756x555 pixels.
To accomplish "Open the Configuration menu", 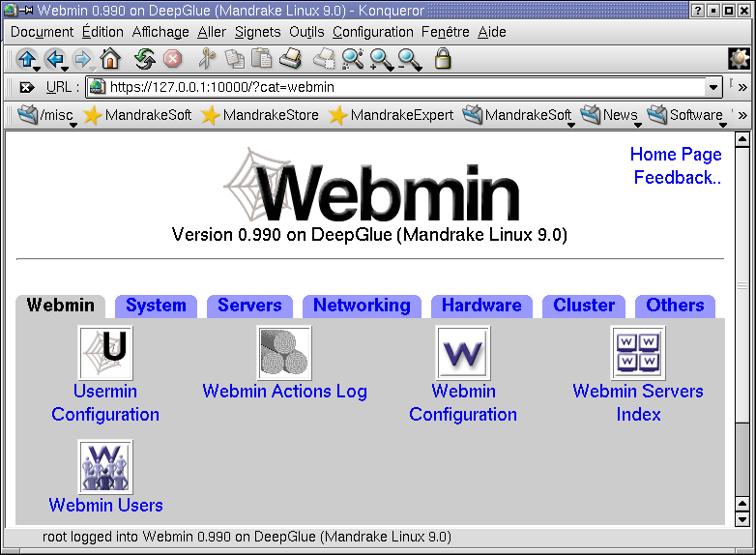I will click(373, 32).
